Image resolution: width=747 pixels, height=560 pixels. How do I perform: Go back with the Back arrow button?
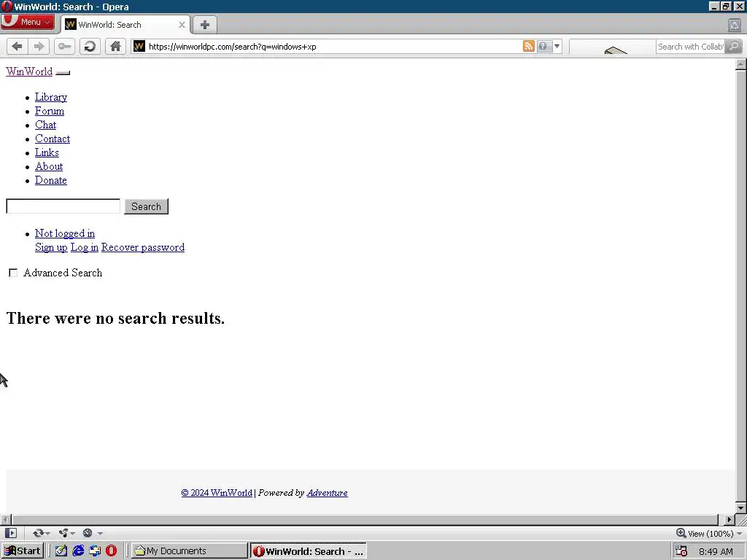click(18, 46)
